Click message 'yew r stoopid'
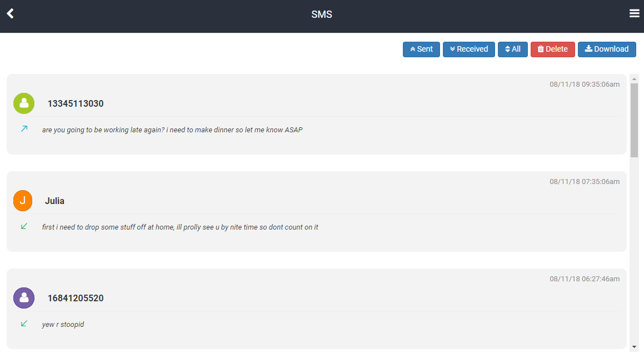The height and width of the screenshot is (353, 644). tap(63, 325)
